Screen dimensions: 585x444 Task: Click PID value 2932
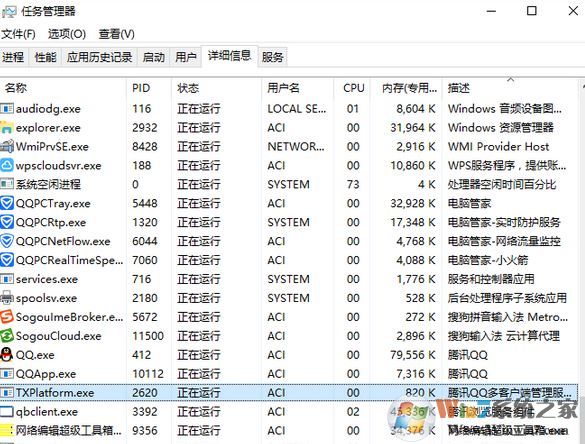tap(145, 128)
